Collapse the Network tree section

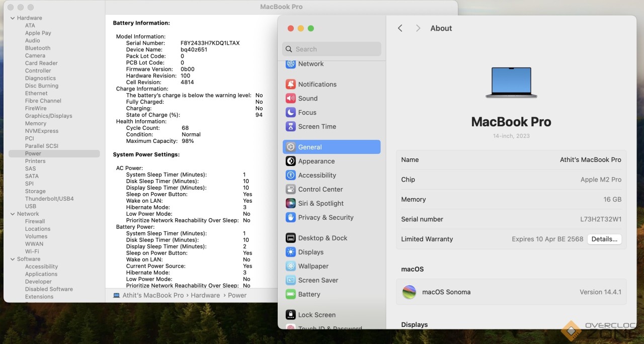[x=12, y=214]
